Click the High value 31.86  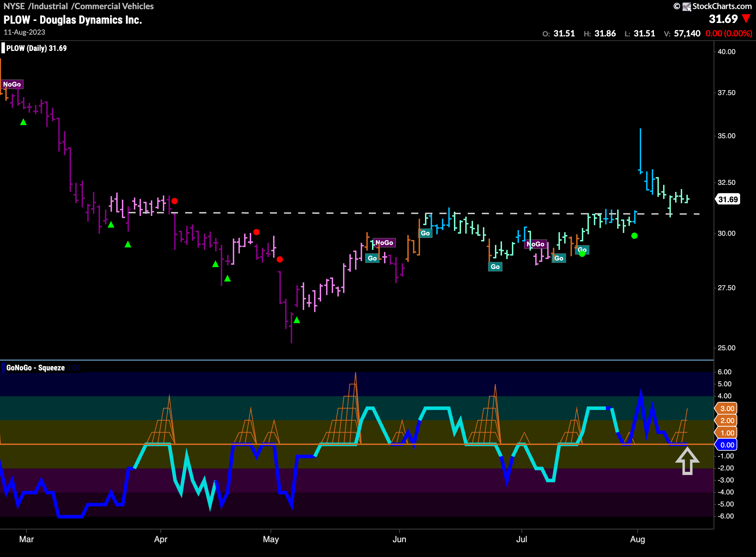point(605,34)
